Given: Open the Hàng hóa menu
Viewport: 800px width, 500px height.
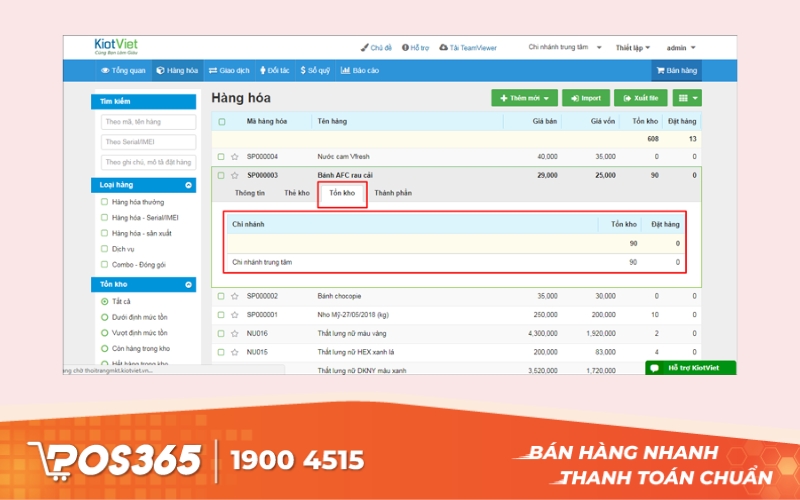Looking at the screenshot, I should [178, 70].
